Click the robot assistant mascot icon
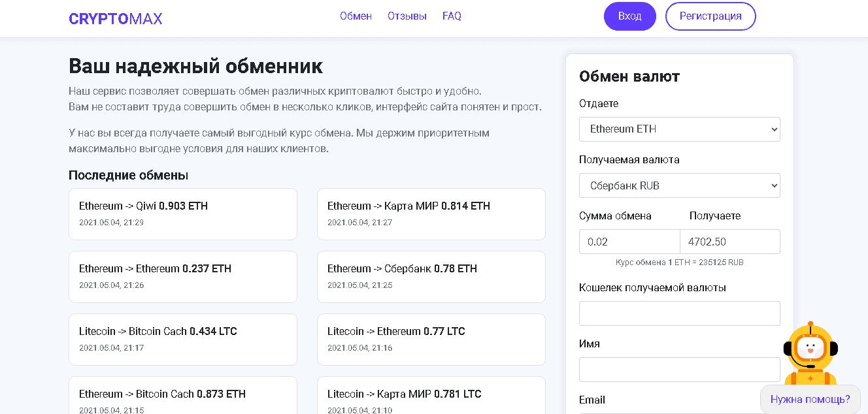This screenshot has height=414, width=868. (810, 353)
